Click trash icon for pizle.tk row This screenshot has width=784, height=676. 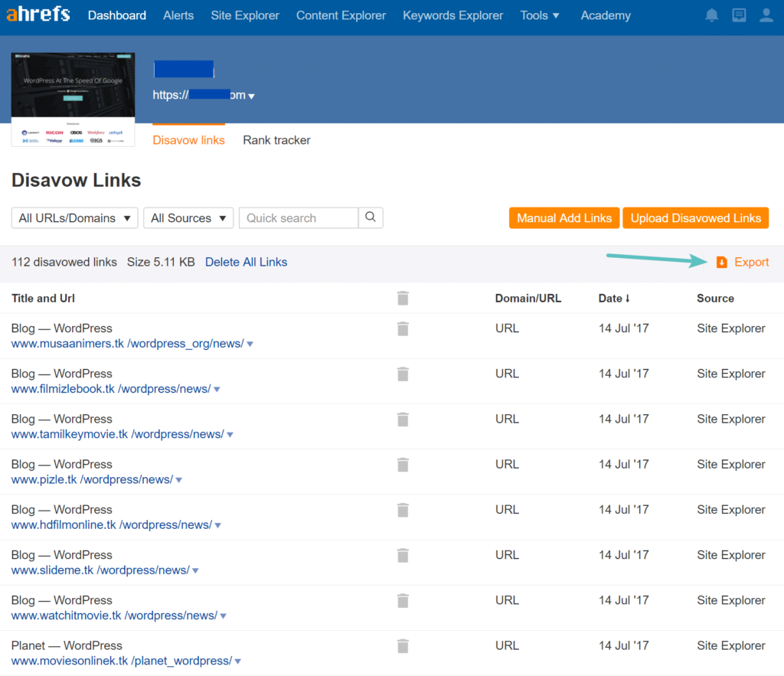click(403, 464)
